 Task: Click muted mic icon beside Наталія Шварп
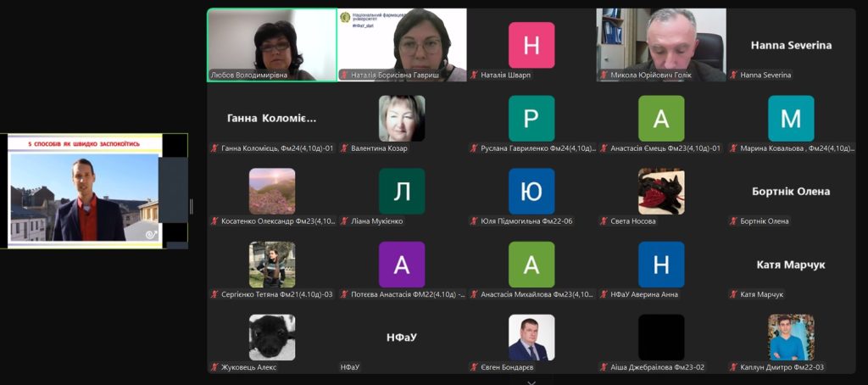[474, 75]
